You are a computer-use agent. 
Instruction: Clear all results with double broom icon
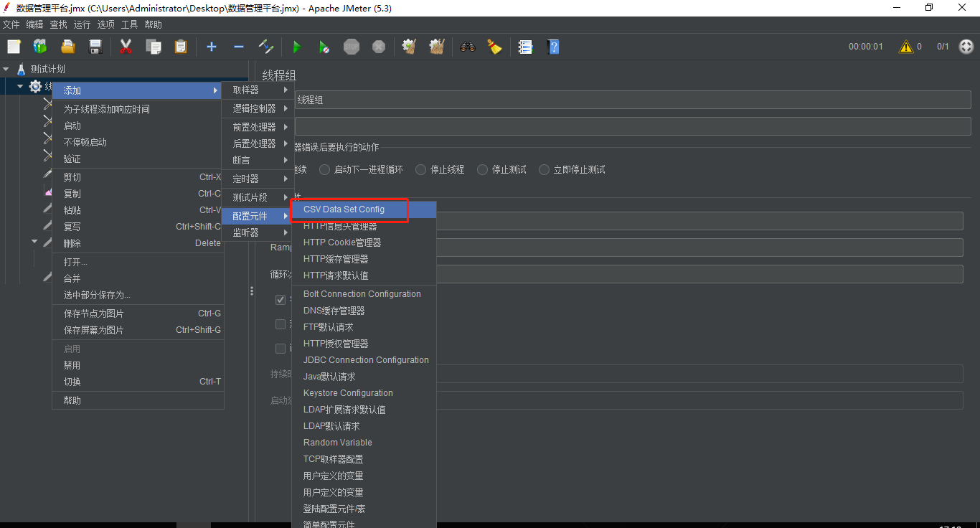[437, 47]
